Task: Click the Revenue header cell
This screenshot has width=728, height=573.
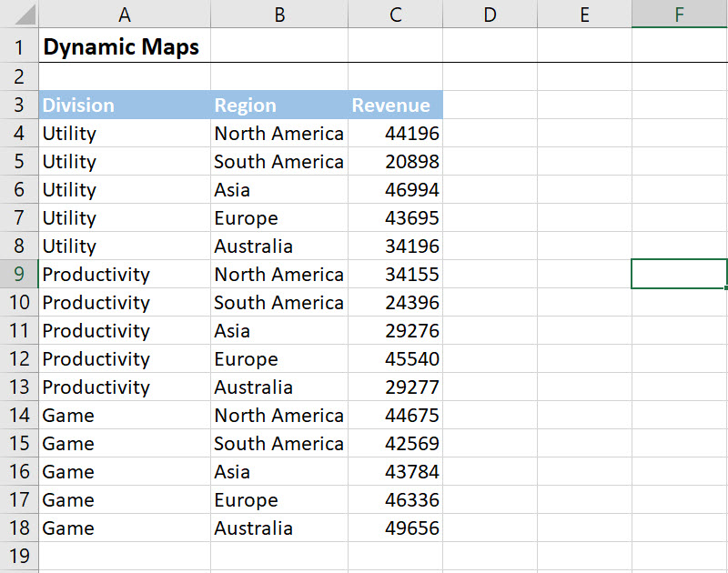Action: tap(392, 105)
